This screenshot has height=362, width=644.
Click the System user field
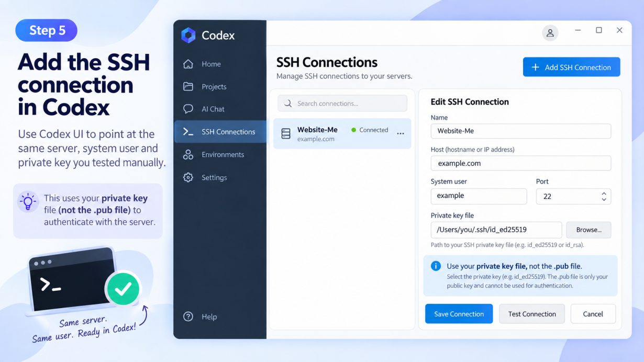479,196
